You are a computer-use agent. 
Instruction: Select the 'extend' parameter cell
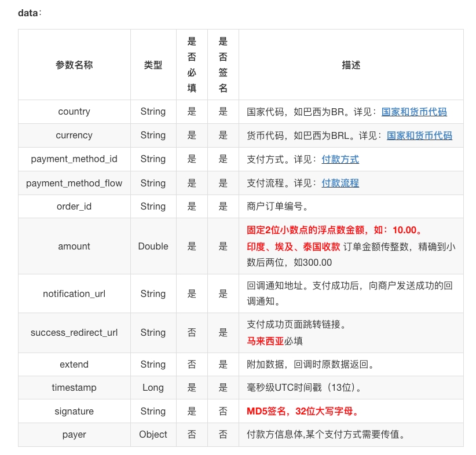point(74,364)
